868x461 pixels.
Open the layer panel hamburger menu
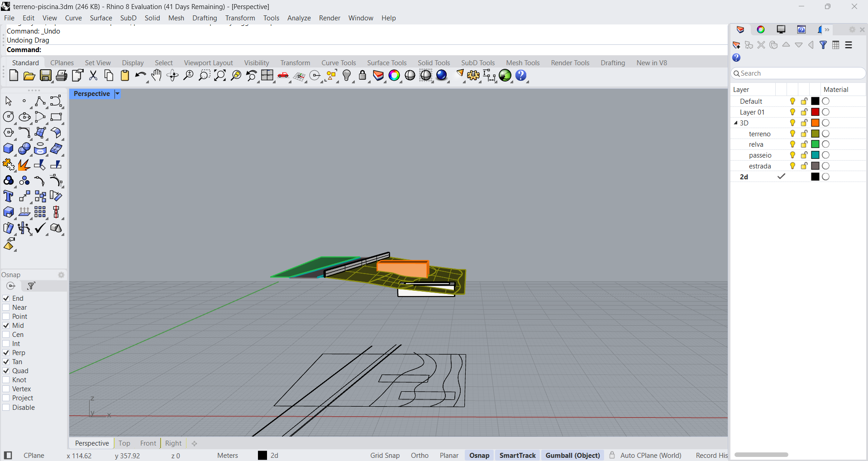coord(849,45)
